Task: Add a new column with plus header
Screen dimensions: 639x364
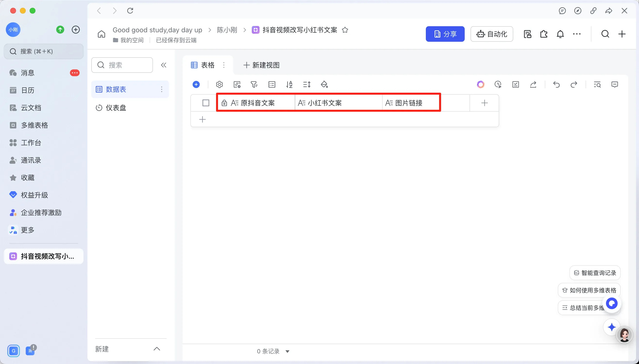Action: (484, 103)
